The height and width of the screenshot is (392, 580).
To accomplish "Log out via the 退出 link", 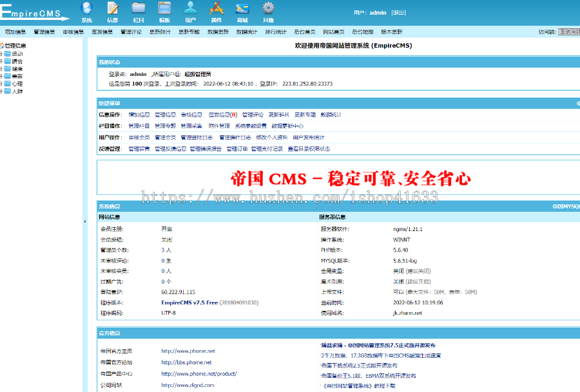I will pyautogui.click(x=399, y=13).
